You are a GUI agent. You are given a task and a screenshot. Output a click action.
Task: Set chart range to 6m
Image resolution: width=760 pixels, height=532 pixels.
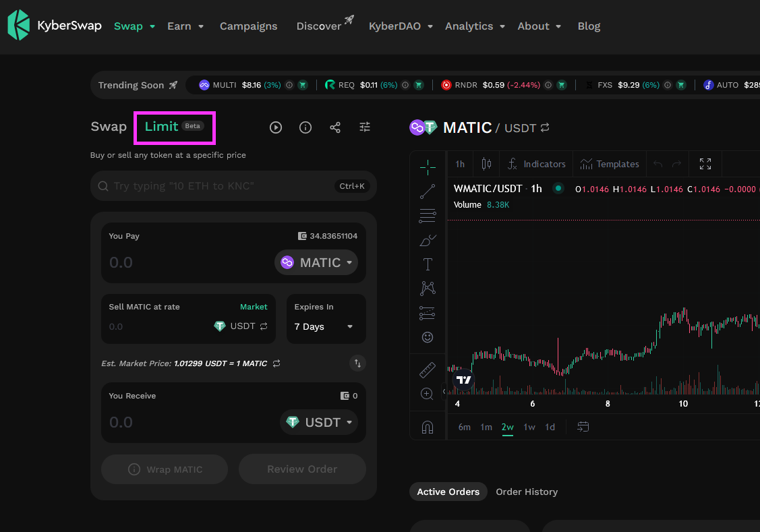pyautogui.click(x=465, y=427)
